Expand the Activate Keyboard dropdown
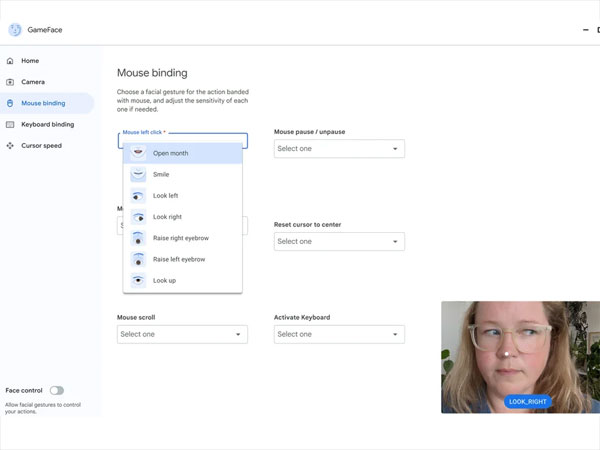Screen dimensions: 600x450 tap(339, 334)
